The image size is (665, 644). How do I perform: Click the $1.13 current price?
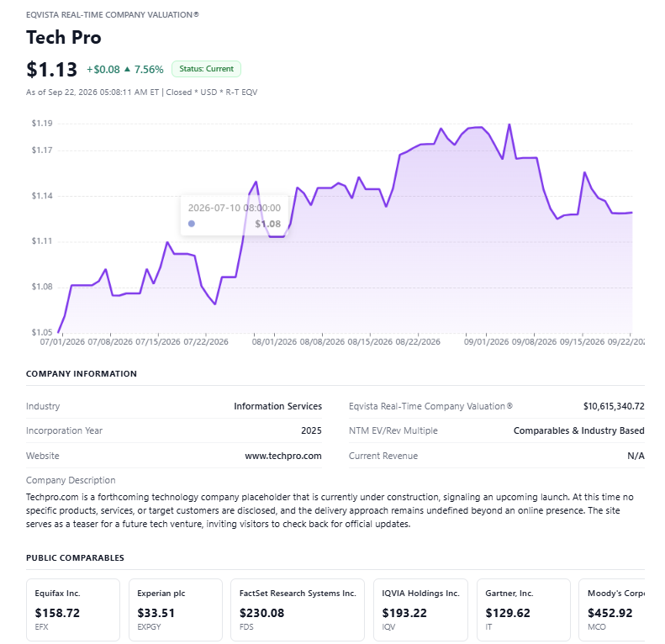point(52,69)
